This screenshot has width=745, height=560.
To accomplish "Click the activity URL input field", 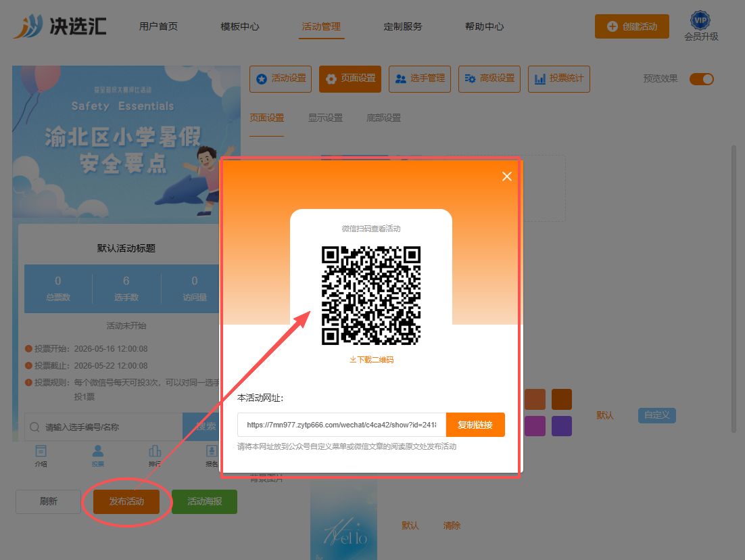I will pyautogui.click(x=341, y=425).
